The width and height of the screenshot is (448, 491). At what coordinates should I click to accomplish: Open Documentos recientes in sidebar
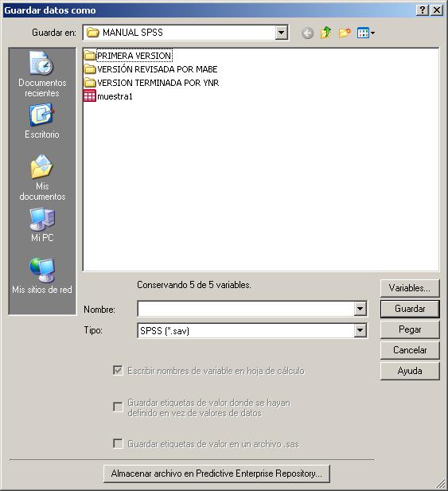(42, 75)
